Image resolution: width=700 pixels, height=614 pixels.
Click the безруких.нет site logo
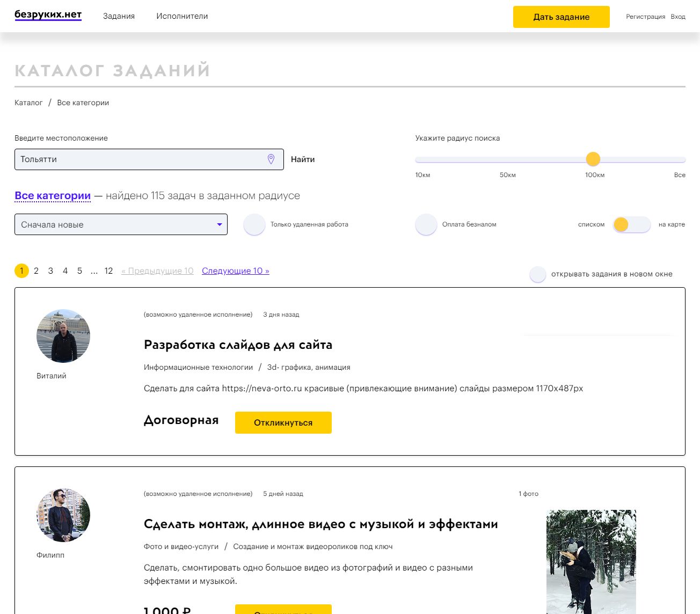pyautogui.click(x=48, y=15)
